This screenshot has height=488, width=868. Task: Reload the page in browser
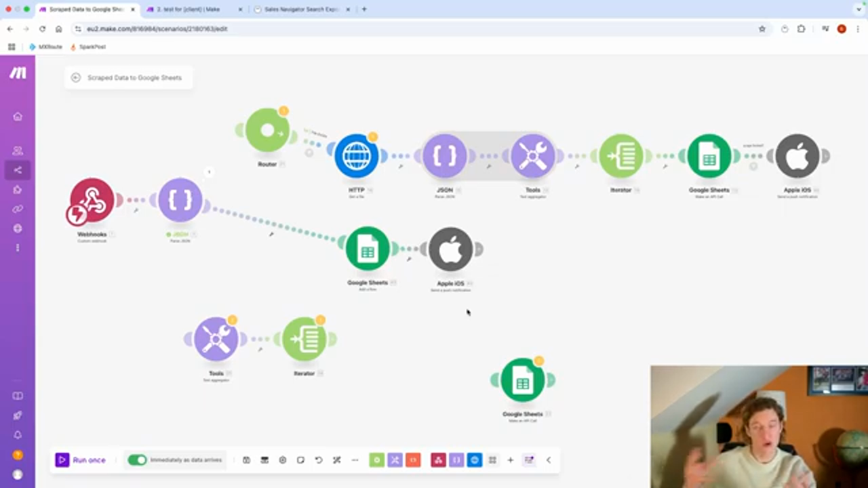point(42,29)
